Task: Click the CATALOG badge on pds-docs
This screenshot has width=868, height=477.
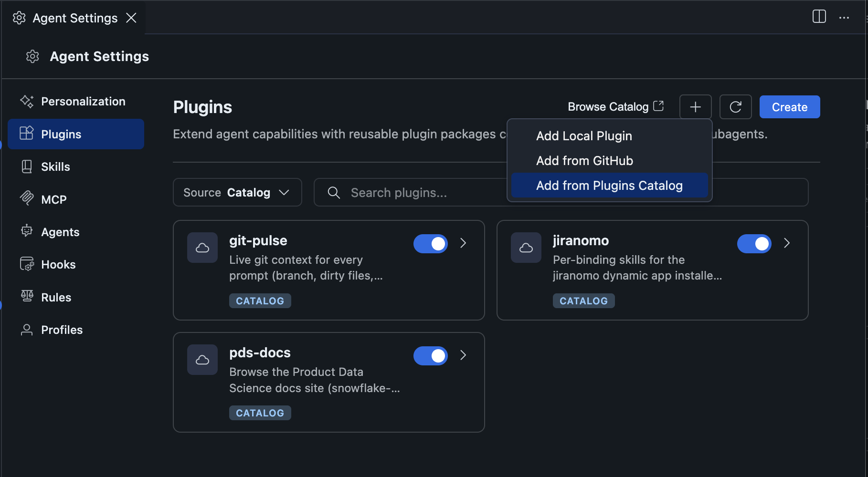Action: 260,413
